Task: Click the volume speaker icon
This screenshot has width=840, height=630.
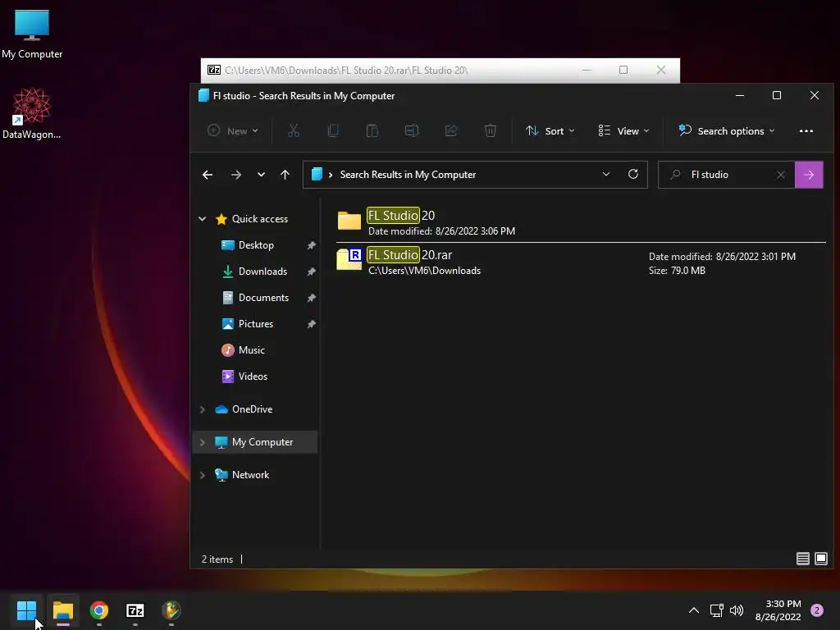Action: tap(737, 610)
